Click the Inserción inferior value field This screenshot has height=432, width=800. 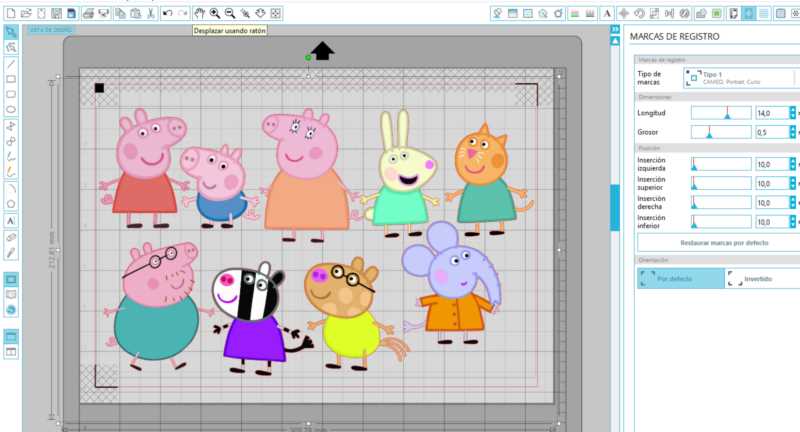click(x=772, y=222)
